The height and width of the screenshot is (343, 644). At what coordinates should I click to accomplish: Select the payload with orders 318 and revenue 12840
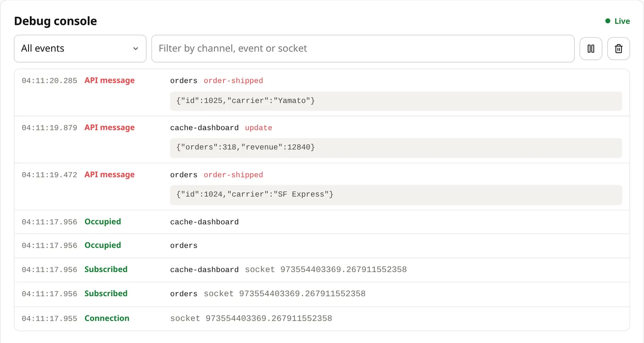click(x=396, y=148)
